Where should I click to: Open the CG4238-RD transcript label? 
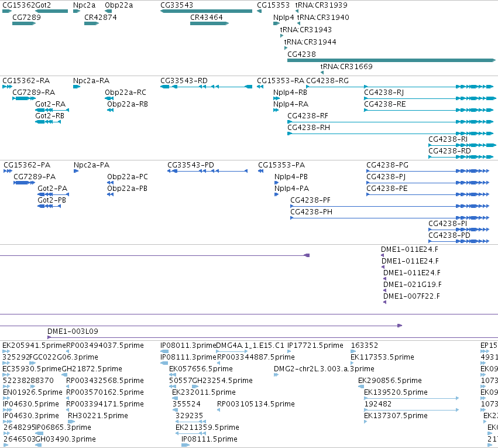pyautogui.click(x=450, y=151)
